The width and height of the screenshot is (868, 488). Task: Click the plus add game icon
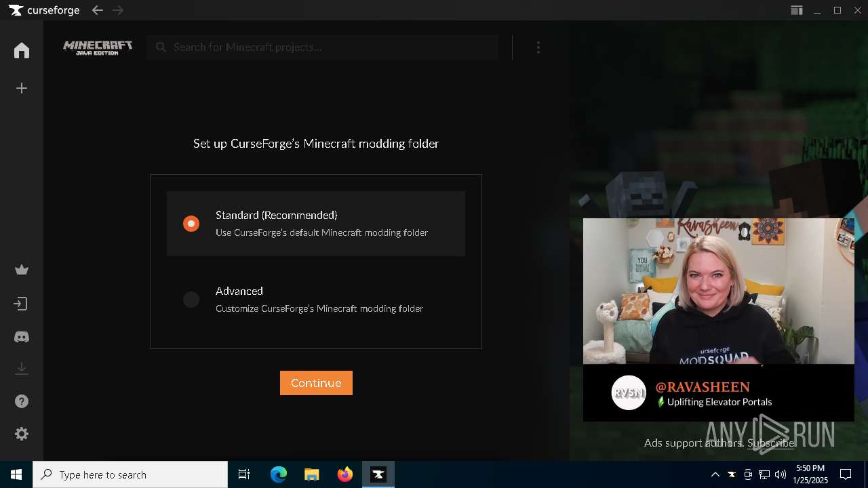click(22, 88)
